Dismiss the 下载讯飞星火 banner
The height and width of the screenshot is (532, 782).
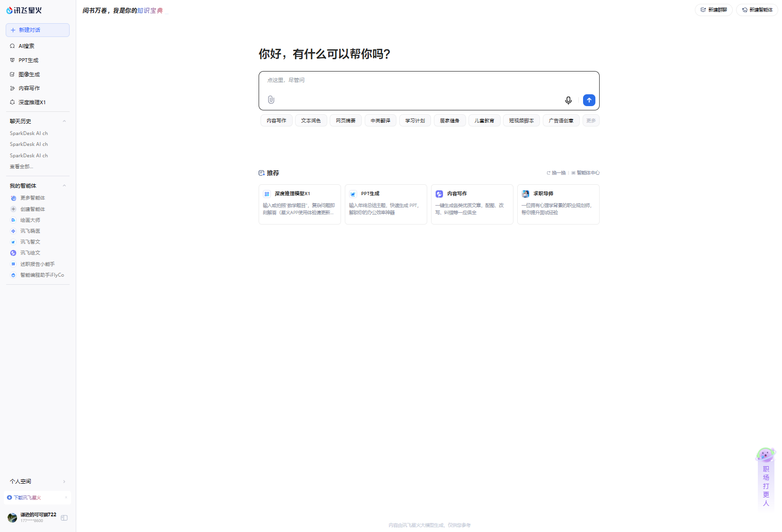tap(66, 497)
